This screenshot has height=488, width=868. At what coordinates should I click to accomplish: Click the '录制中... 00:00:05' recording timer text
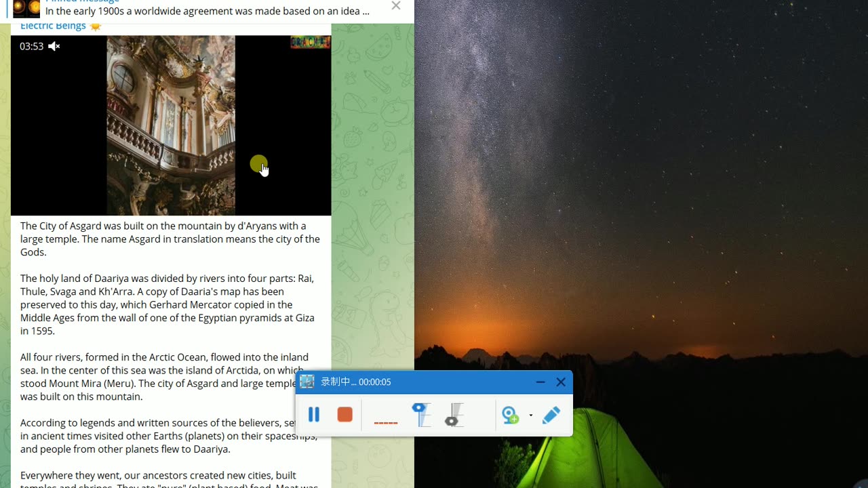[x=355, y=382]
